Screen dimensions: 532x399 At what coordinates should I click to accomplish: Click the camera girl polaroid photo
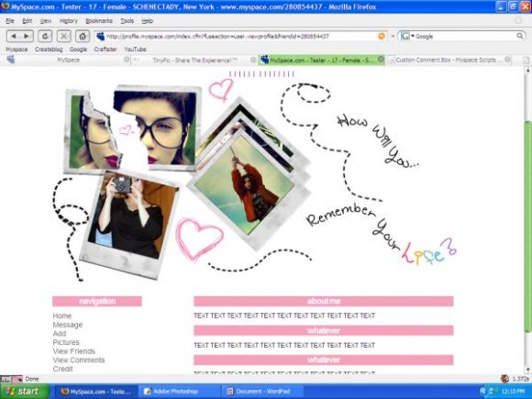(129, 224)
